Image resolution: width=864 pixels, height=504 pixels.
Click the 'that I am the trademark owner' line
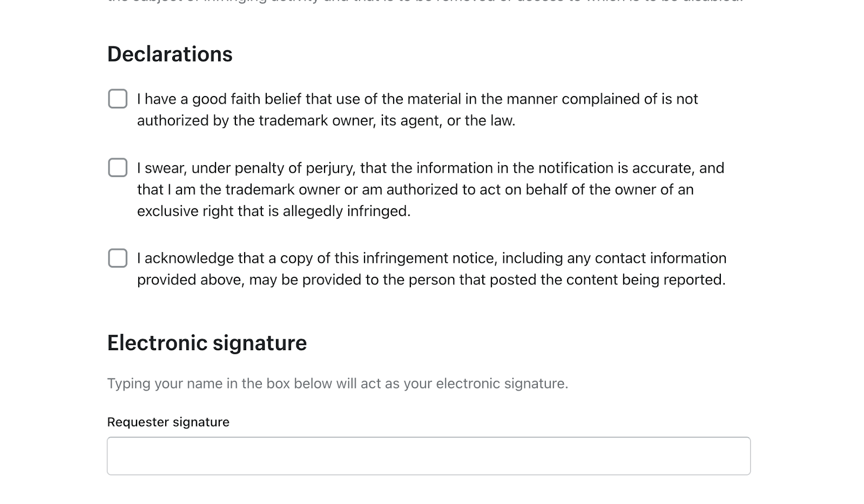[415, 190]
